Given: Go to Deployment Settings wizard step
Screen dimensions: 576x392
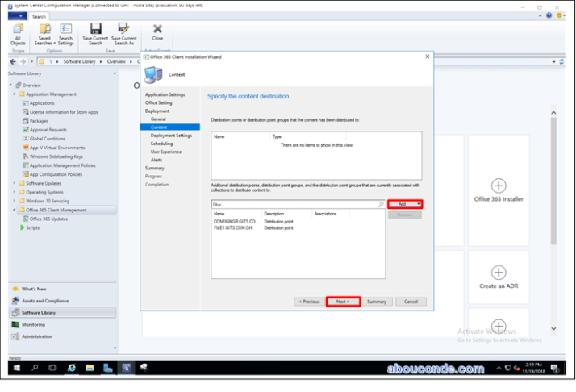Looking at the screenshot, I should click(171, 136).
